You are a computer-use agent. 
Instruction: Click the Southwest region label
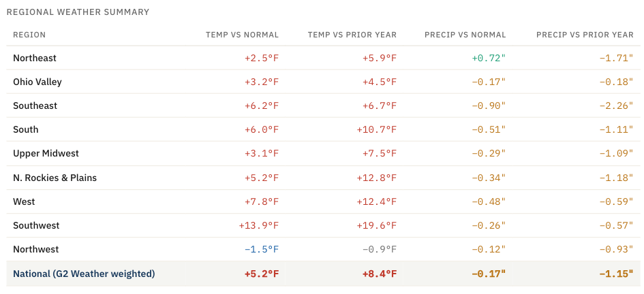click(x=36, y=225)
